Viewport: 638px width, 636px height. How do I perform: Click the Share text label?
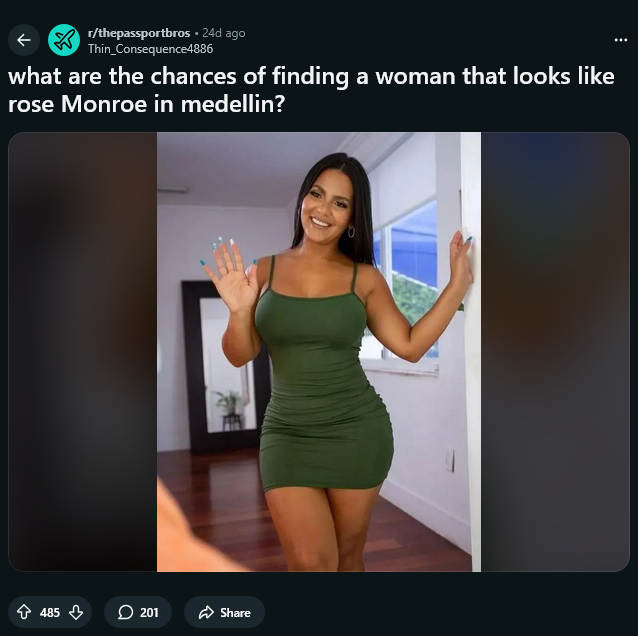tap(235, 612)
